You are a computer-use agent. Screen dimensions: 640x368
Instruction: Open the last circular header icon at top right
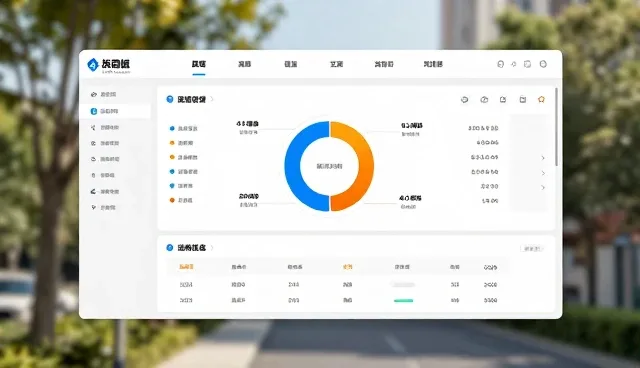point(543,64)
